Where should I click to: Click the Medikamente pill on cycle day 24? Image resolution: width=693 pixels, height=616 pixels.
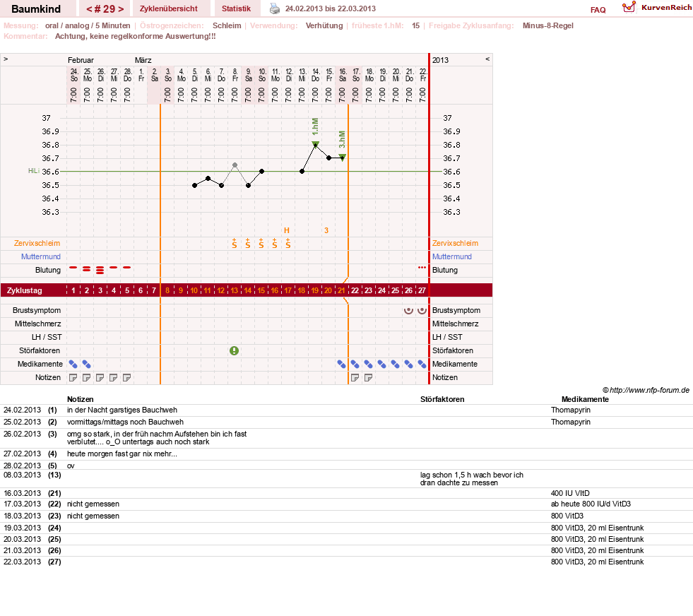pos(382,364)
